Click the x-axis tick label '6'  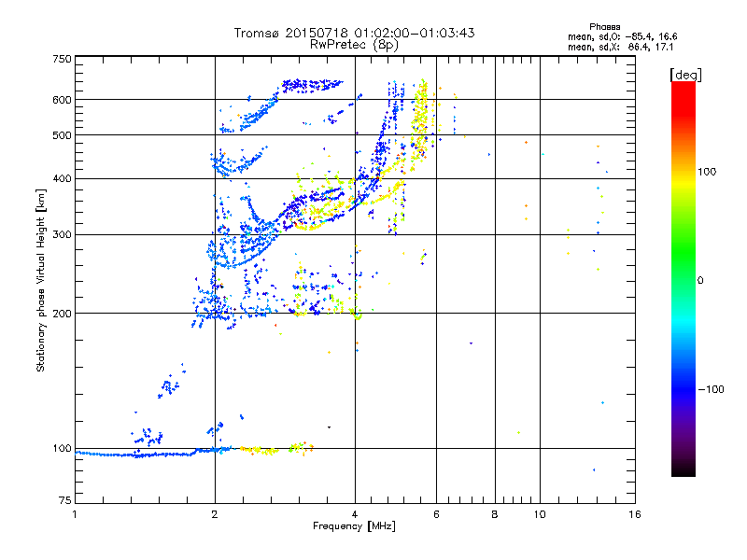436,514
